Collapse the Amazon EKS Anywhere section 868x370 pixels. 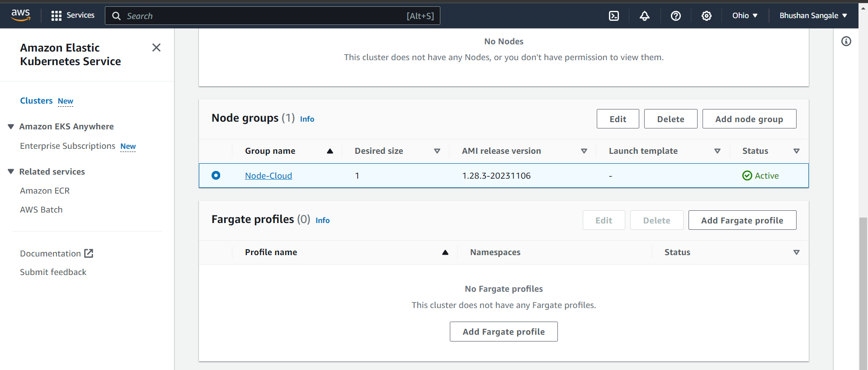coord(11,127)
